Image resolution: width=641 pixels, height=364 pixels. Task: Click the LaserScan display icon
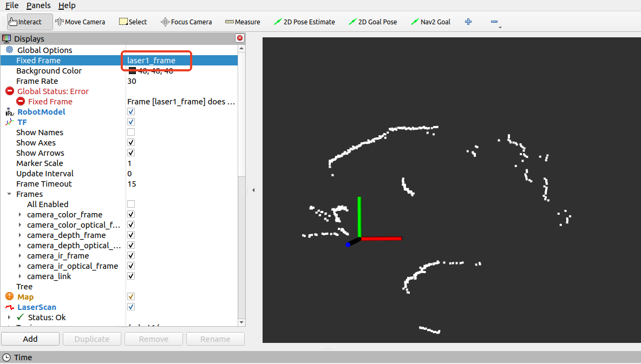[x=9, y=307]
